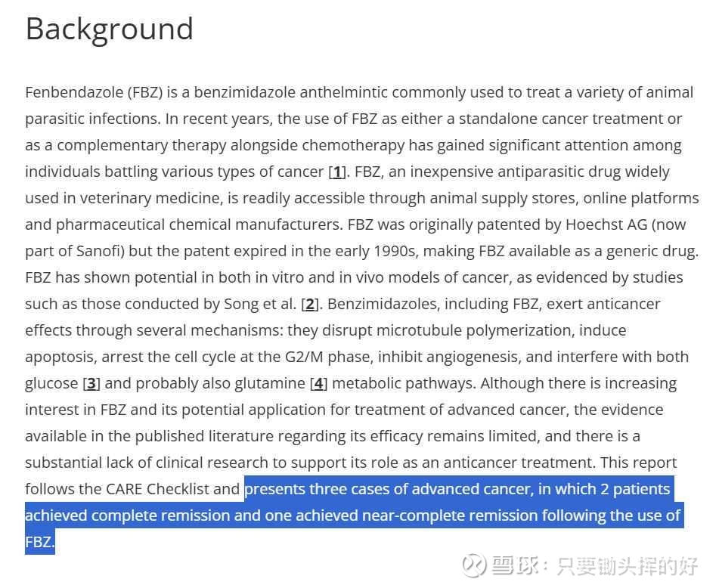Click the Background section heading
Viewport: 719px width, 588px height.
[x=109, y=29]
